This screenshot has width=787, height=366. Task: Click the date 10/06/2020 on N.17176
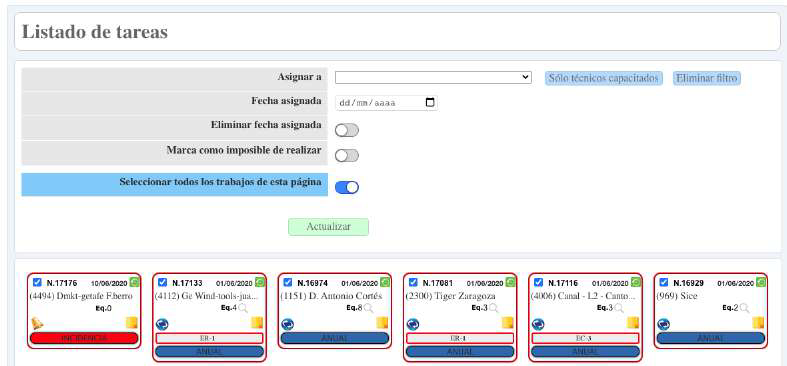point(109,283)
